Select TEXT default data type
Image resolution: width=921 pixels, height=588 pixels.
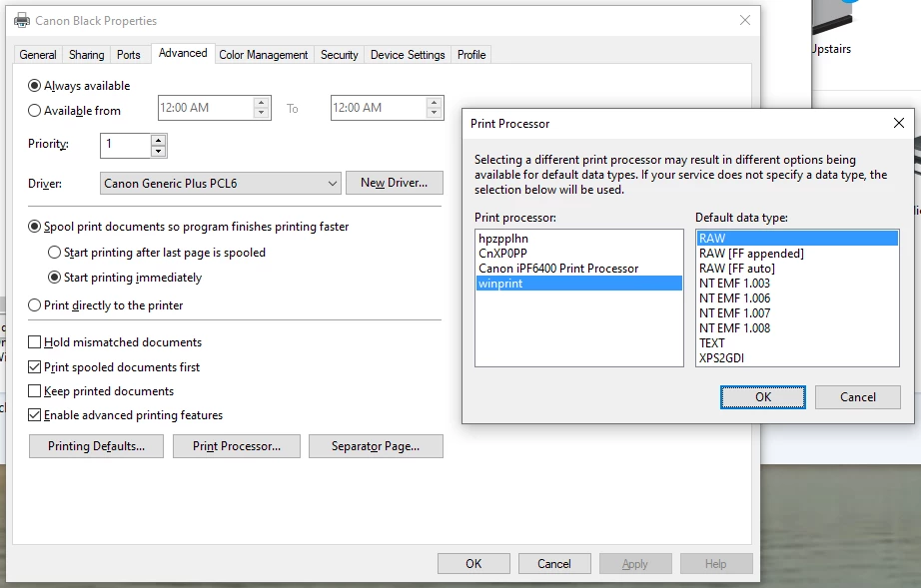[x=797, y=342]
